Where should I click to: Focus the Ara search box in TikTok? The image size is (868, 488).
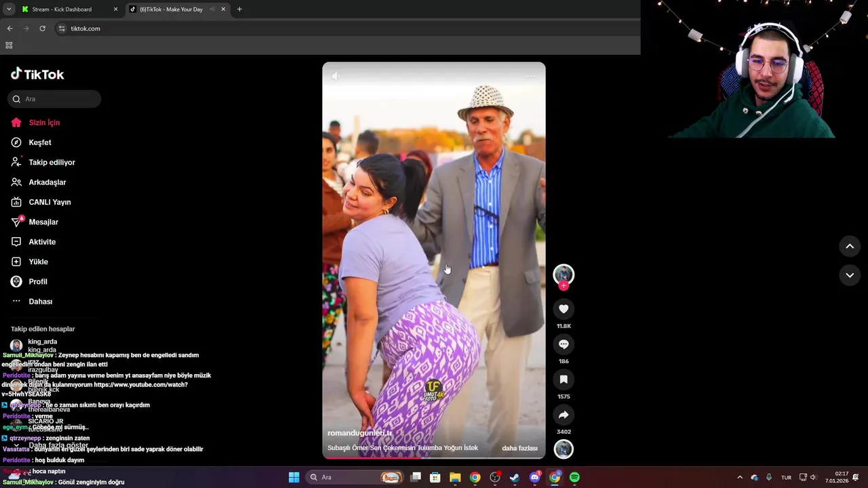(x=54, y=99)
